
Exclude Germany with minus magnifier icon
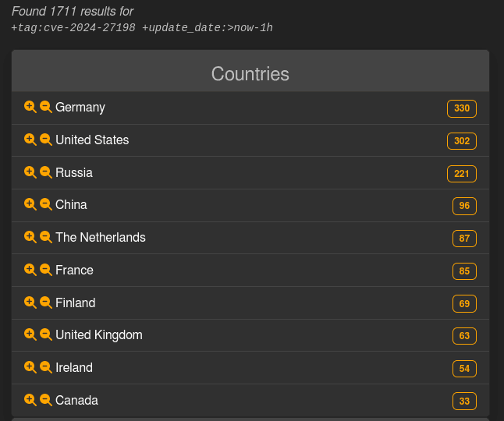(x=45, y=107)
